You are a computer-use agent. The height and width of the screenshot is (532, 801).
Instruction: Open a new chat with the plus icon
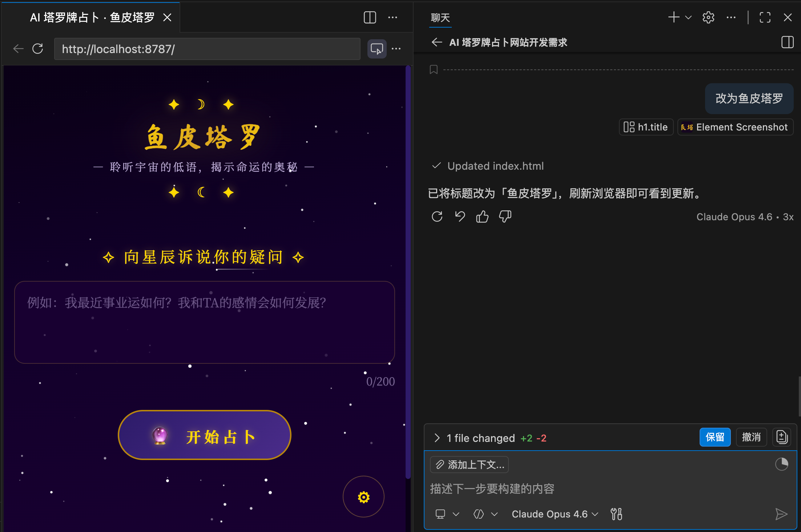coord(674,17)
